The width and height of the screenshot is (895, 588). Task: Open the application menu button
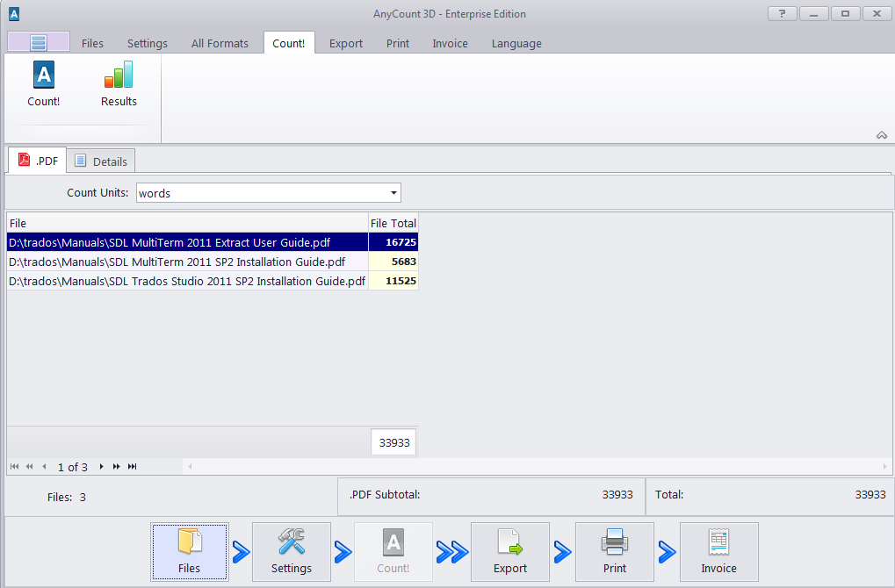coord(39,42)
